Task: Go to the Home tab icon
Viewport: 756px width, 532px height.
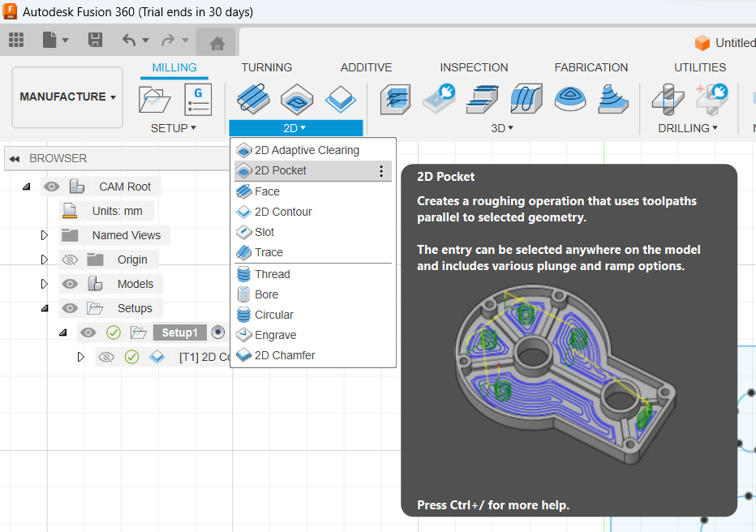Action: pyautogui.click(x=217, y=44)
